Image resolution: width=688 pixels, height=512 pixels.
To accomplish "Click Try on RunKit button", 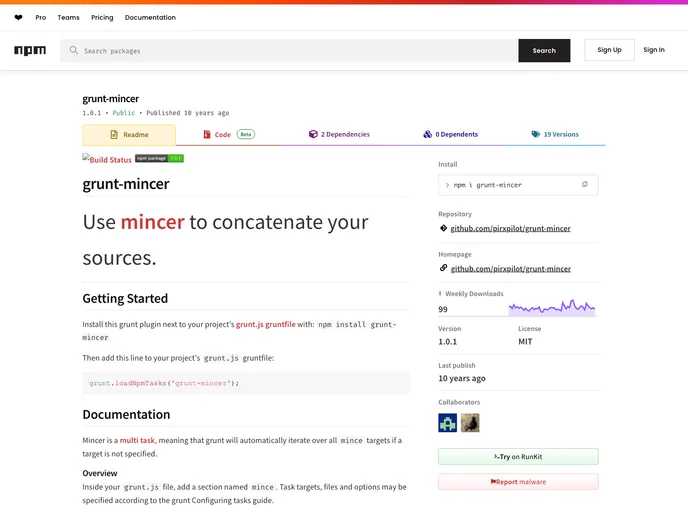I will point(518,456).
